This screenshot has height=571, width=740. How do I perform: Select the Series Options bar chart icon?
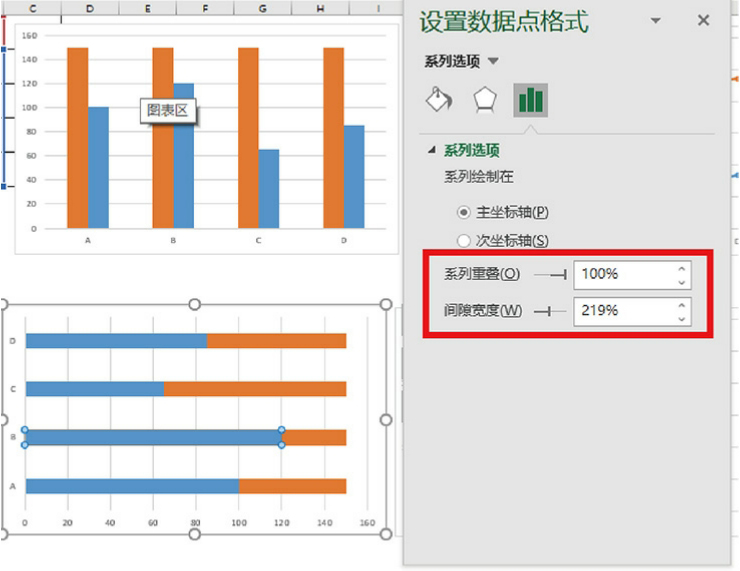[x=530, y=100]
